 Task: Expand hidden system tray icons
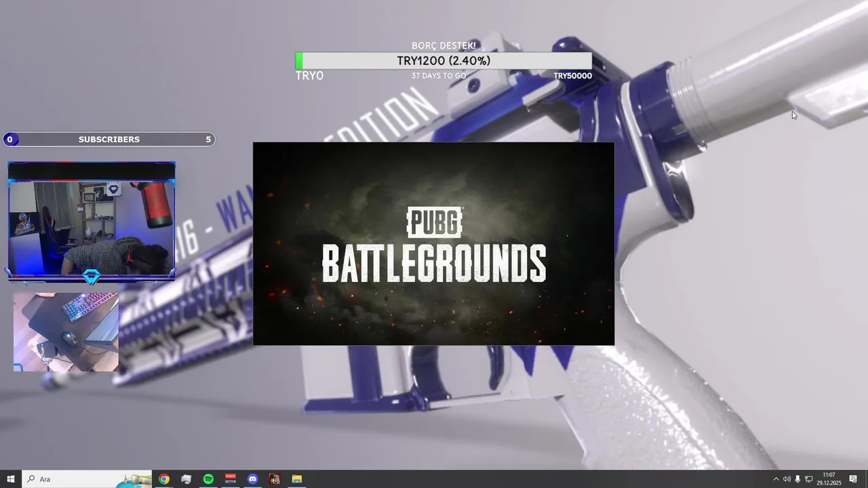[x=776, y=479]
